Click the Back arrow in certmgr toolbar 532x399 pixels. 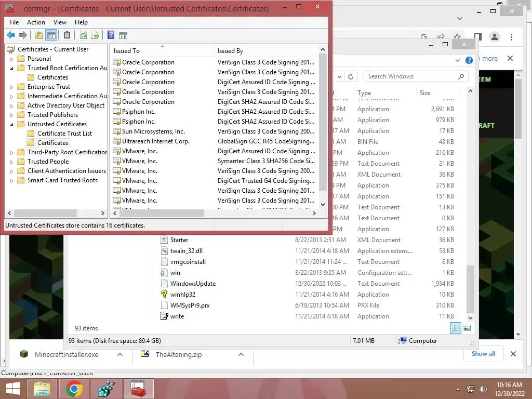11,35
